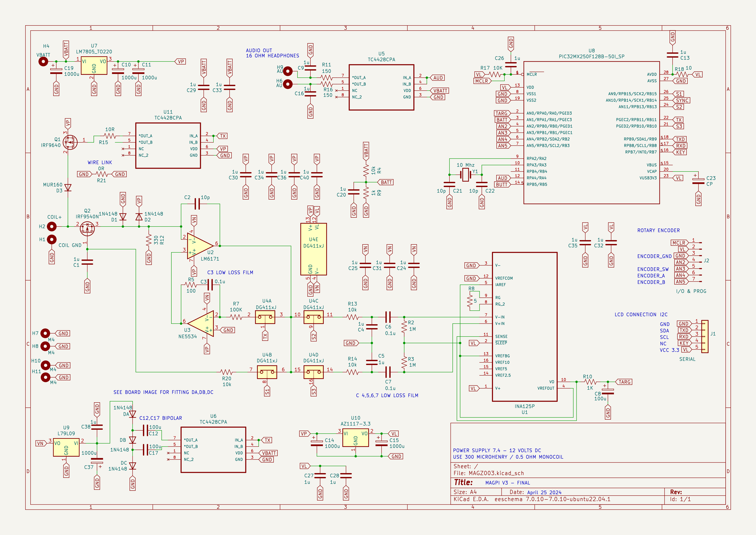This screenshot has width=756, height=535.
Task: Select the 'USE 300 MICROHENRY' note line
Action: tap(508, 457)
